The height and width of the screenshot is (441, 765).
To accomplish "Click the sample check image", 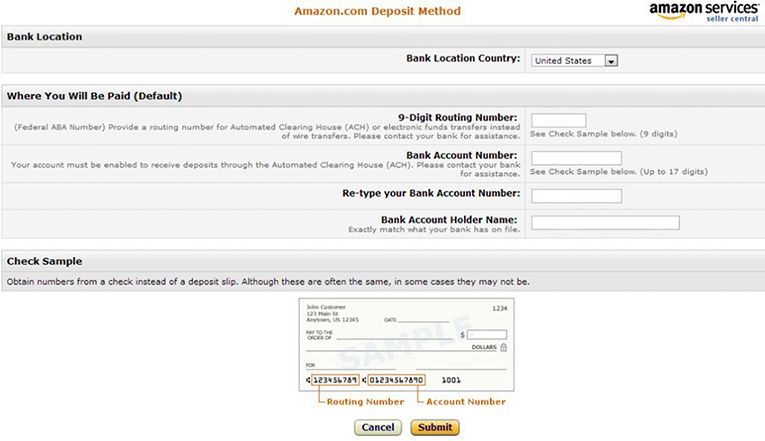I will click(406, 344).
